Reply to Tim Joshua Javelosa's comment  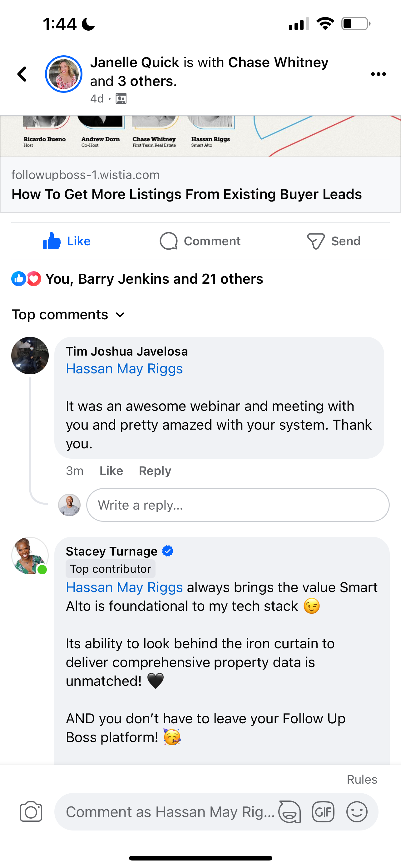click(155, 471)
